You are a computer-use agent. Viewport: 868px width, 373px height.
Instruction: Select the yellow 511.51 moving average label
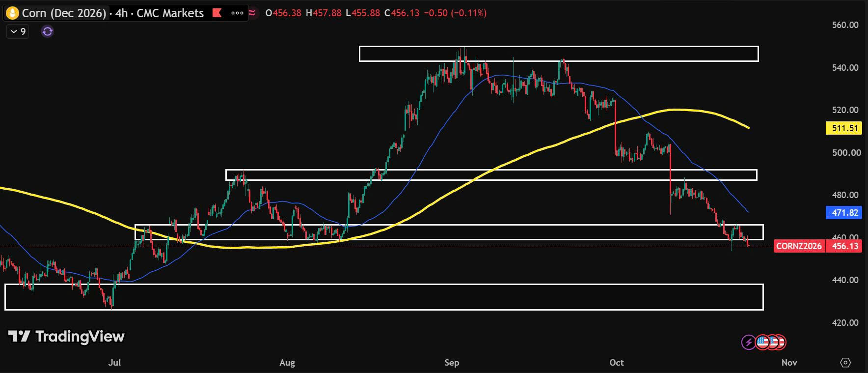(x=844, y=128)
